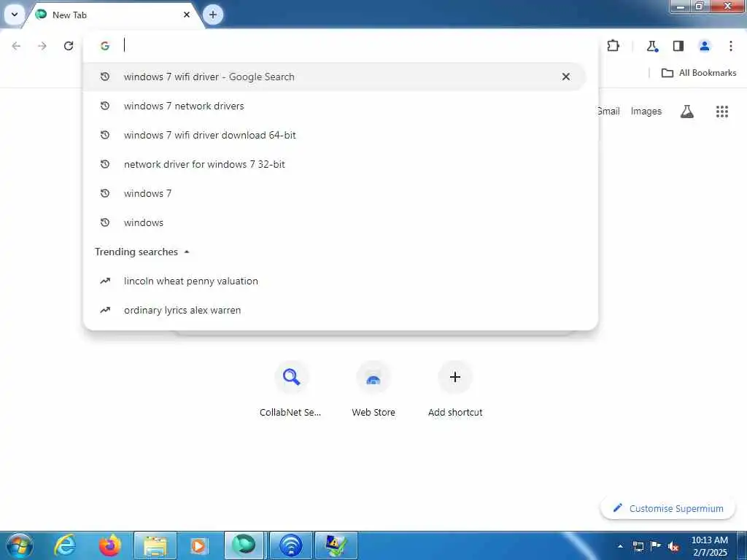Open the Gmail link
Image resolution: width=747 pixels, height=560 pixels.
[608, 112]
